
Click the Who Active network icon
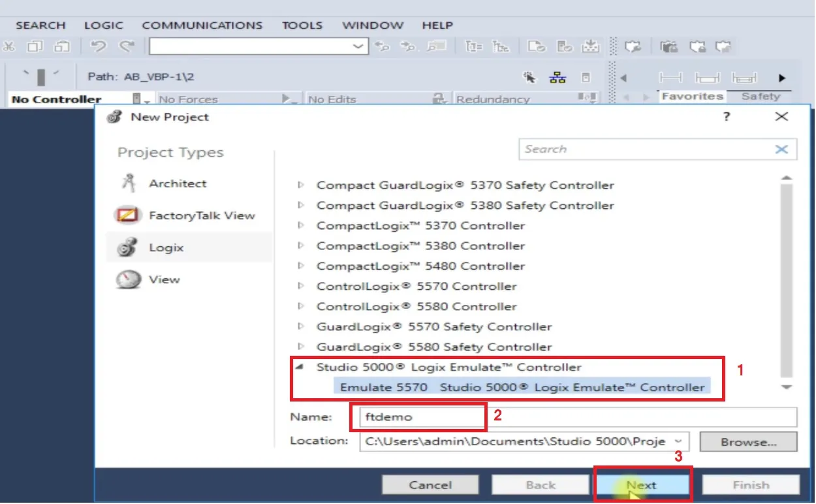(x=557, y=77)
